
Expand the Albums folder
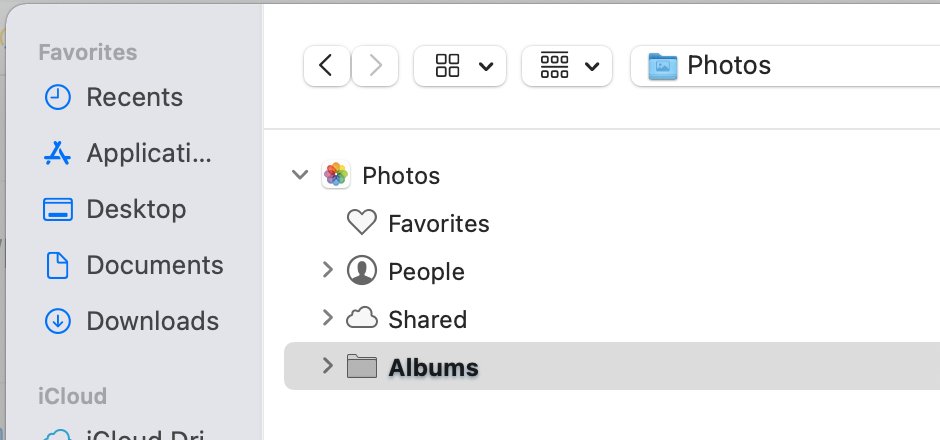[327, 366]
